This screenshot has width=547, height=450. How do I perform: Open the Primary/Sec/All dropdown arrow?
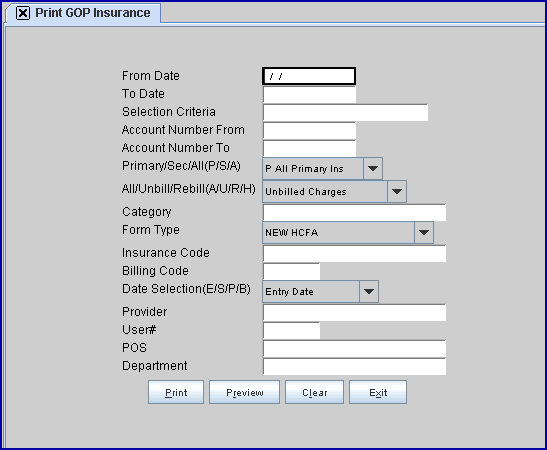373,168
